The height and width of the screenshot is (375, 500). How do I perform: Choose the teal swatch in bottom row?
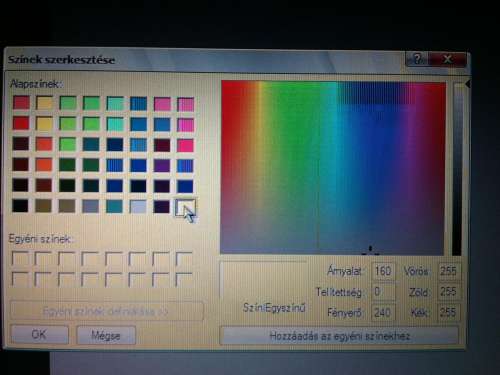pos(114,206)
